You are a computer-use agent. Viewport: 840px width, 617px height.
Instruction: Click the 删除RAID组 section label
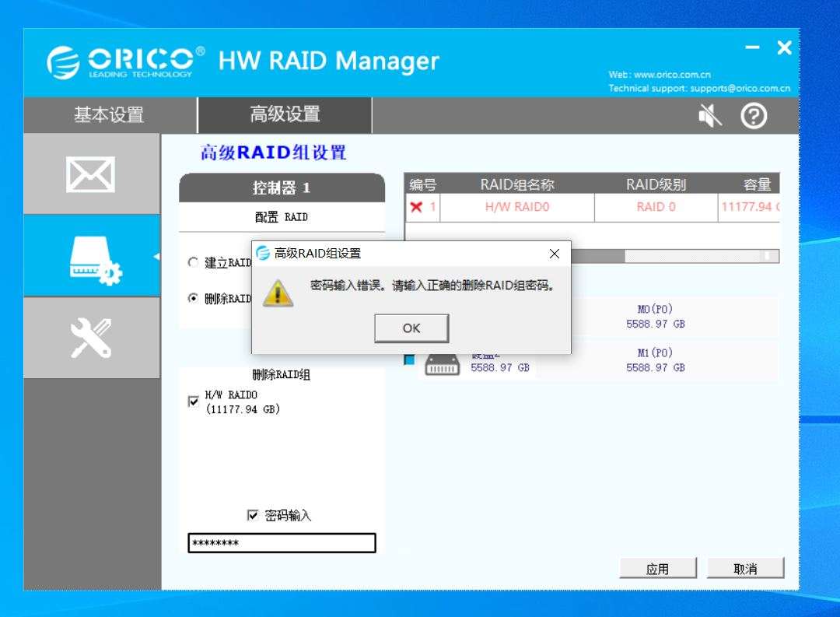point(282,374)
